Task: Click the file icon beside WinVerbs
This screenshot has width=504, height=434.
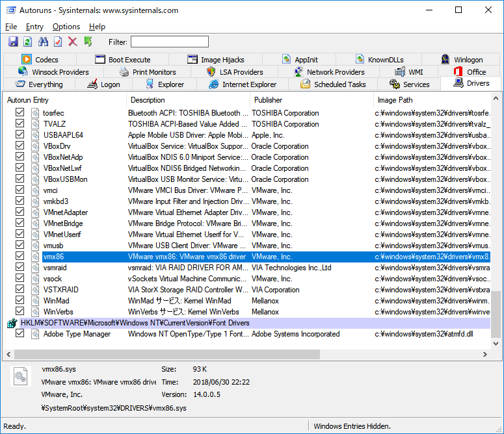Action: pos(35,312)
